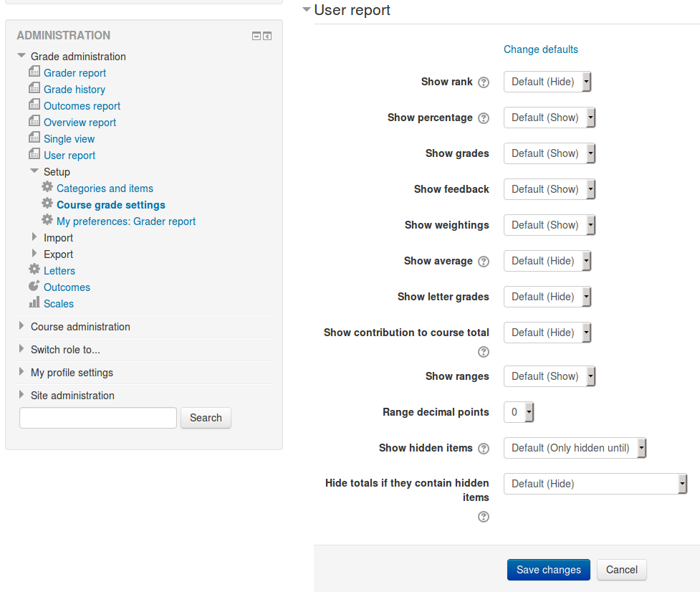The width and height of the screenshot is (700, 592).
Task: Hide the Administration block using minus icon
Action: tap(256, 36)
